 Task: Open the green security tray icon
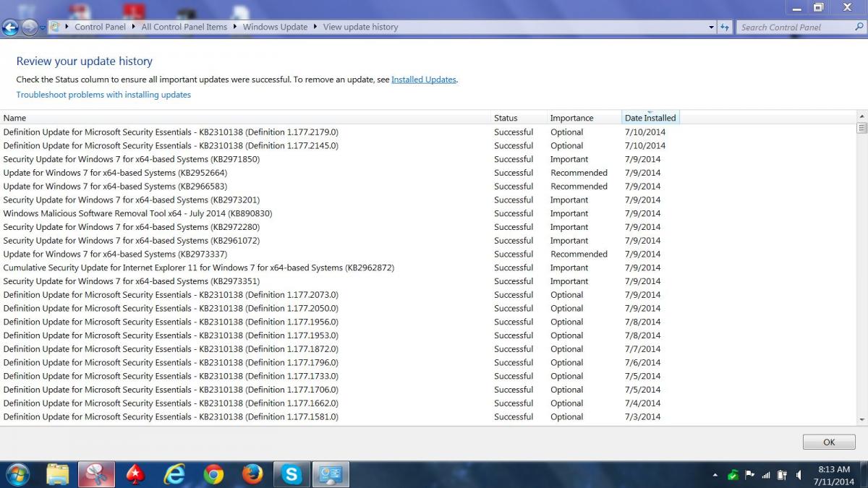coord(733,475)
